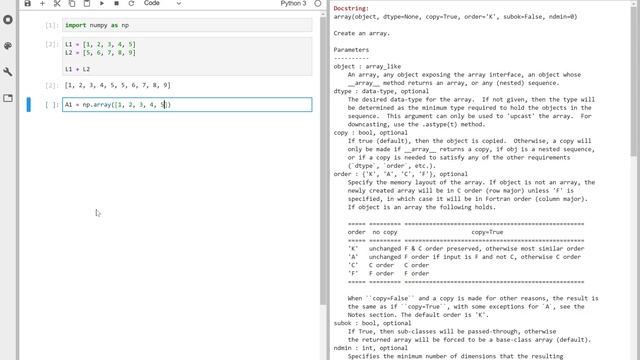This screenshot has width=640, height=360.
Task: Open the wrench tools sidebar panel
Action: point(8,72)
